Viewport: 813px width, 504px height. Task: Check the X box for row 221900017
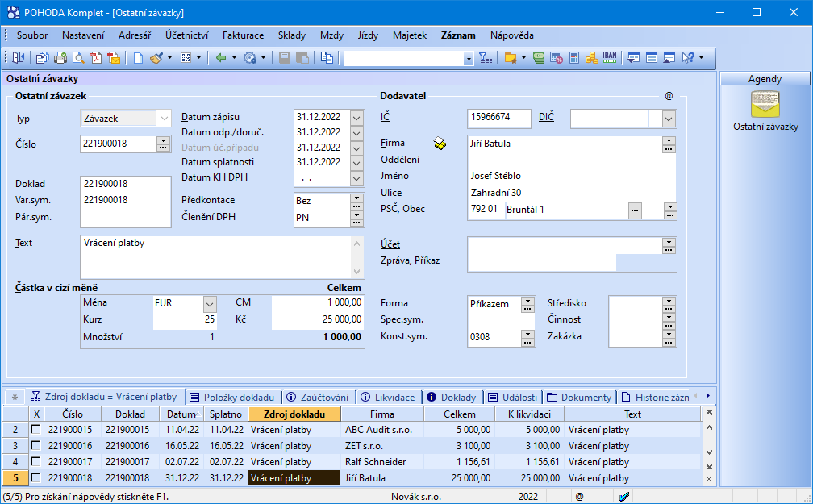(x=35, y=461)
